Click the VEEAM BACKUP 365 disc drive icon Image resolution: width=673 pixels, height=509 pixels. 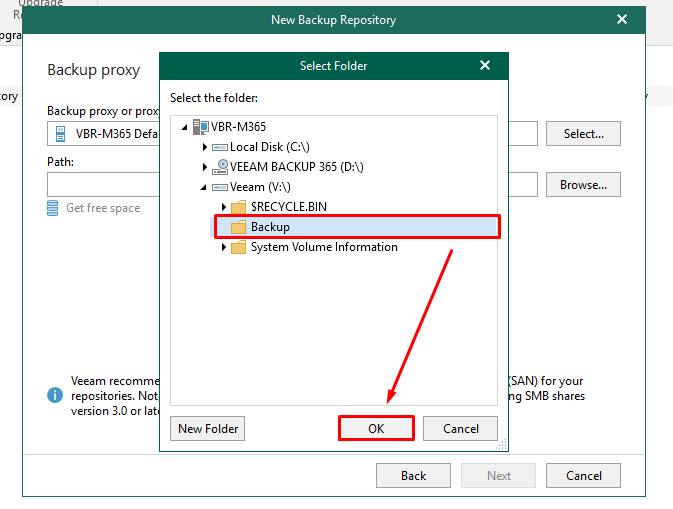pos(220,167)
